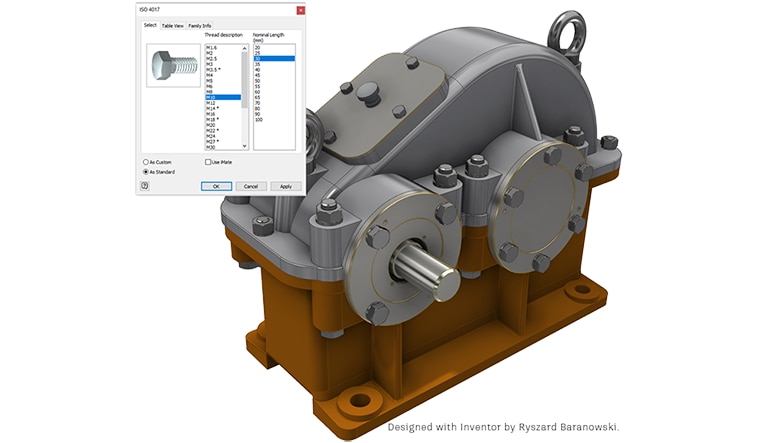770x443 pixels.
Task: Choose 100 in Nominal Length list
Action: [x=259, y=119]
